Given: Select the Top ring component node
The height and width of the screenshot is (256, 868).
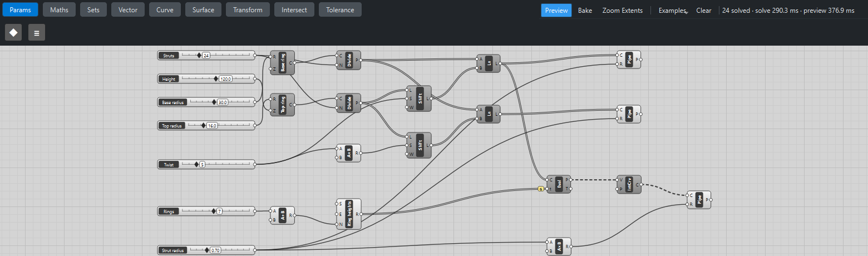Looking at the screenshot, I should (x=283, y=105).
